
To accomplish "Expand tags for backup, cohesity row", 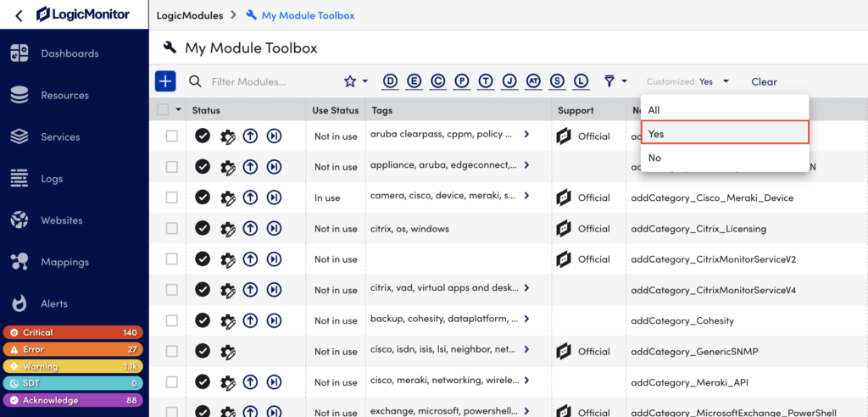I will coord(526,319).
